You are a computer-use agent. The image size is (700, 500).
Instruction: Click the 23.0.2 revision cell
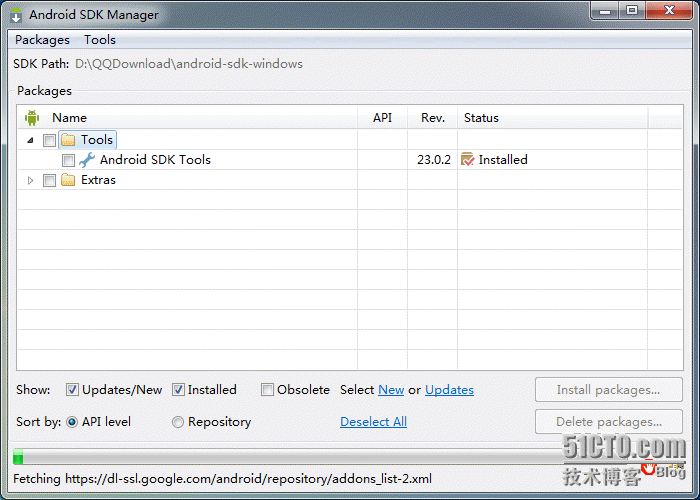pos(433,160)
